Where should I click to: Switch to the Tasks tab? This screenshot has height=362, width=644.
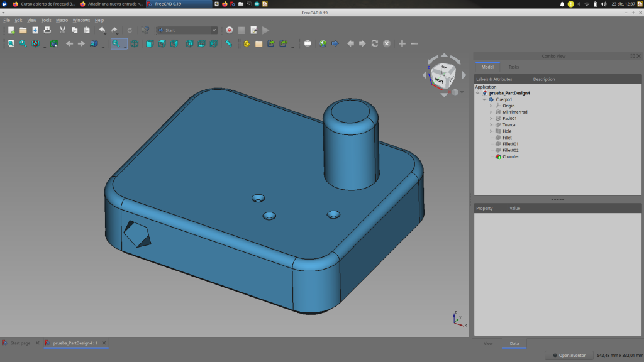pos(514,67)
